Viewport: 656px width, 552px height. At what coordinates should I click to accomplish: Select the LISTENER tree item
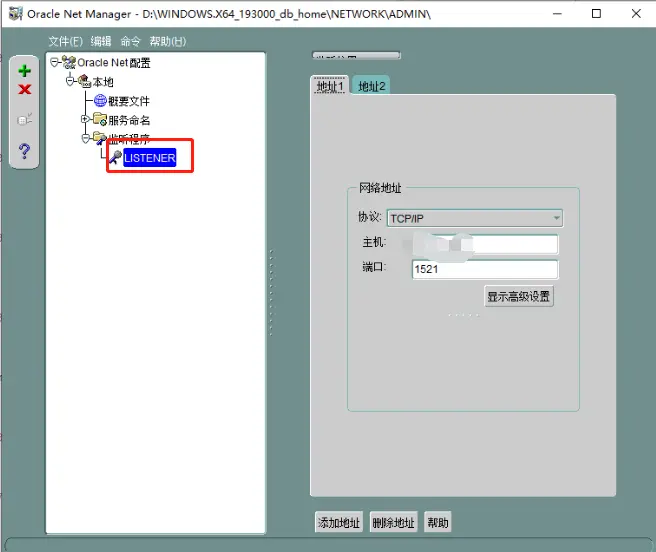pyautogui.click(x=150, y=158)
